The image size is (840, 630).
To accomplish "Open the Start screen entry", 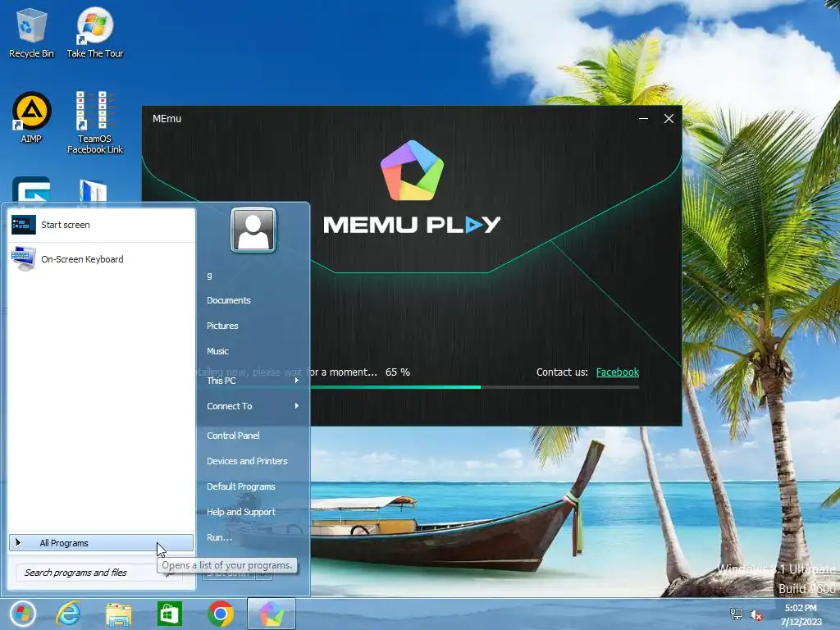I will (101, 225).
